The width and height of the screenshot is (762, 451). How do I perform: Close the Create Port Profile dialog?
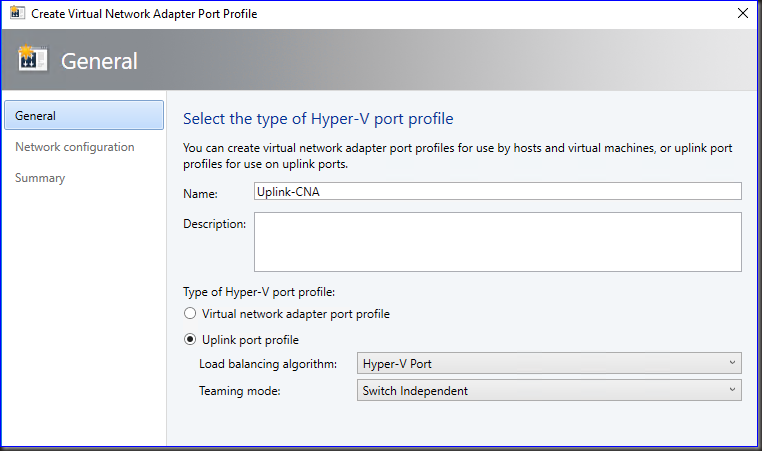tap(741, 14)
